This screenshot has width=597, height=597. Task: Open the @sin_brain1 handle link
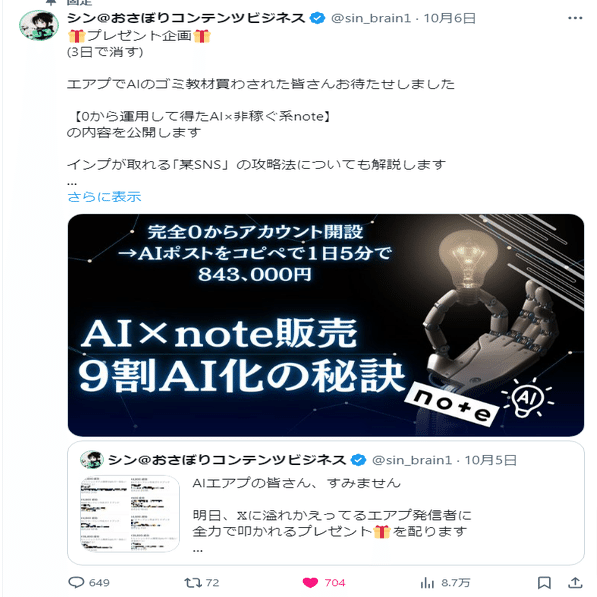[x=371, y=18]
